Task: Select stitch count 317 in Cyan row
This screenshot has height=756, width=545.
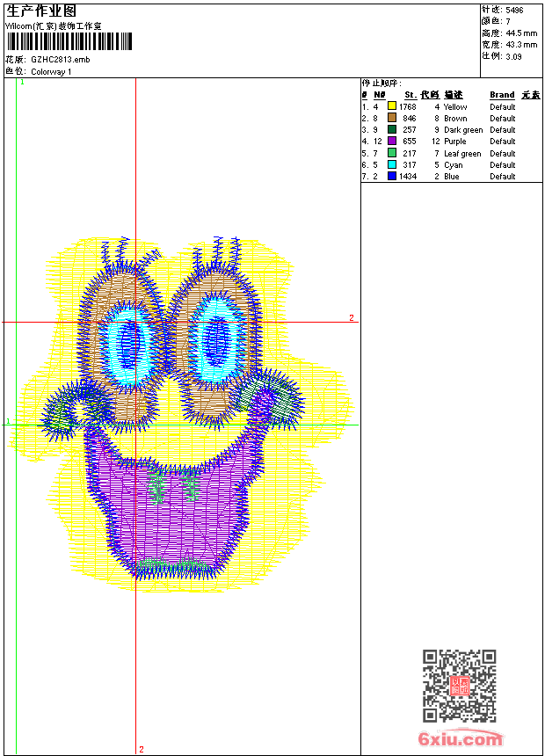Action: pyautogui.click(x=410, y=165)
